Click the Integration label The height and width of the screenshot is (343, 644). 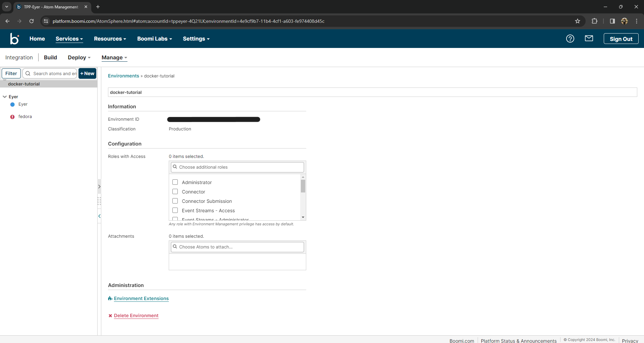tap(19, 57)
